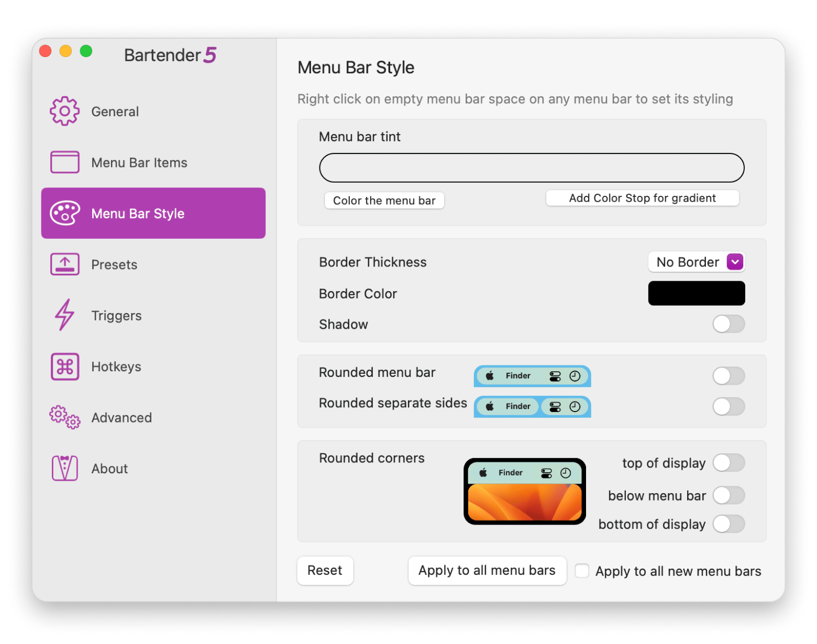Select the Triggers lightning bolt icon

click(x=64, y=315)
